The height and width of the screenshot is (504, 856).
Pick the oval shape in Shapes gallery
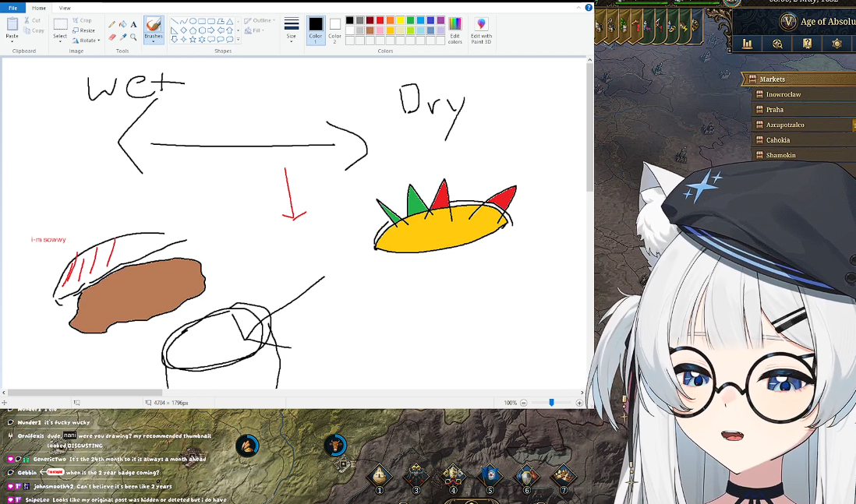(x=193, y=21)
